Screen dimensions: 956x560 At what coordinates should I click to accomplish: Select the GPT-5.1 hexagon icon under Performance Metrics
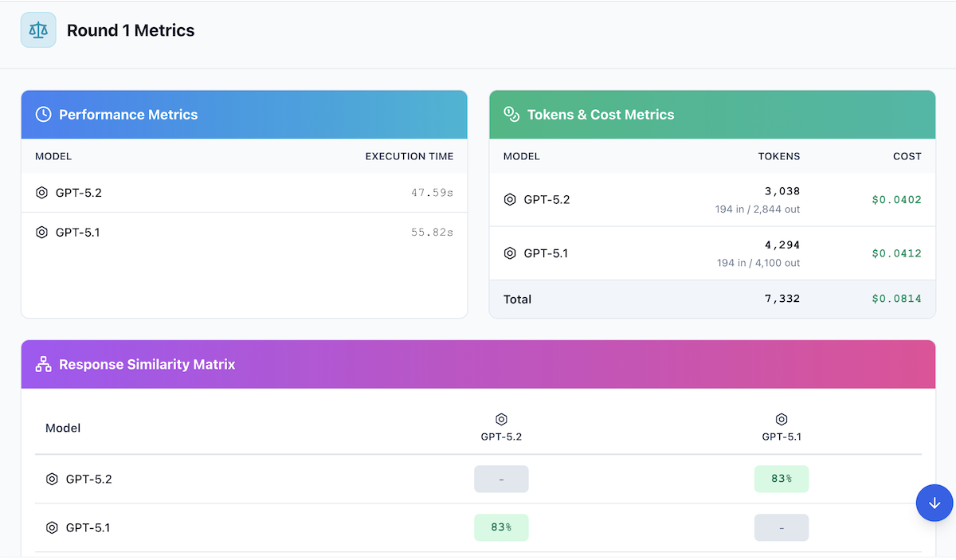coord(41,232)
